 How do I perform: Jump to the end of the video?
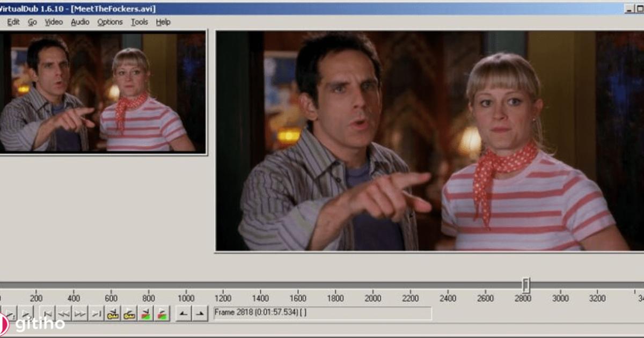coord(96,313)
